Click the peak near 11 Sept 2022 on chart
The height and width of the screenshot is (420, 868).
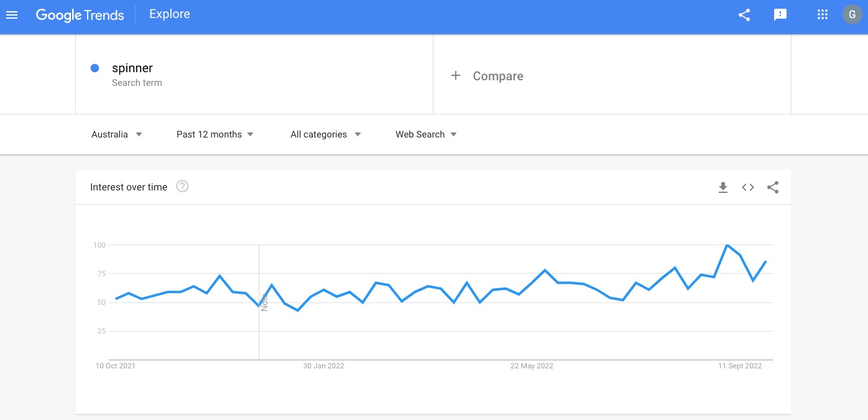tap(726, 245)
